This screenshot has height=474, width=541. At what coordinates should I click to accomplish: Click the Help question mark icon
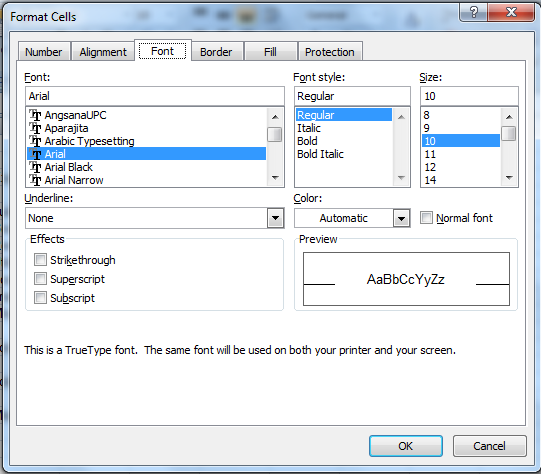point(474,12)
